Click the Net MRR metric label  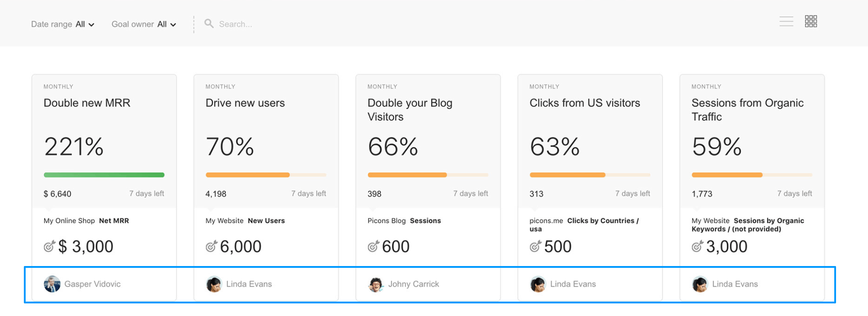point(114,221)
